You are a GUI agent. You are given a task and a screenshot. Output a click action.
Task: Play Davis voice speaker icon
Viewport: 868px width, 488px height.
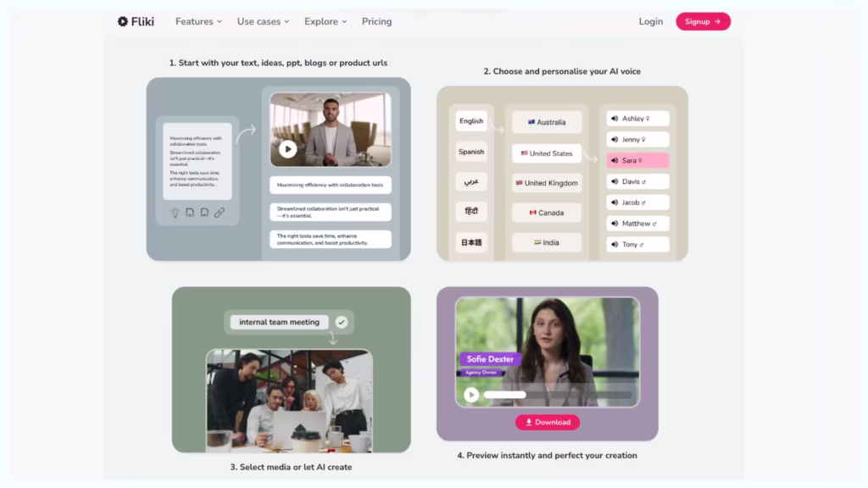[x=615, y=181]
